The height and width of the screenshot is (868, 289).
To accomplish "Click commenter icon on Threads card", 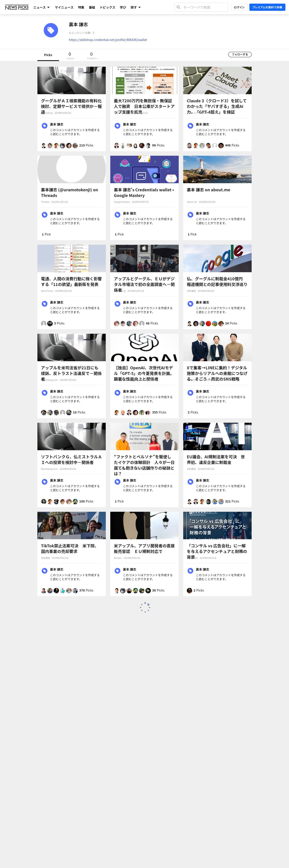I will click(x=44, y=215).
